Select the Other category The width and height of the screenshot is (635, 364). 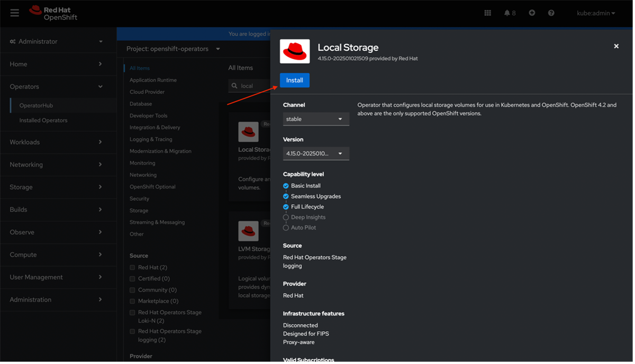click(x=137, y=234)
